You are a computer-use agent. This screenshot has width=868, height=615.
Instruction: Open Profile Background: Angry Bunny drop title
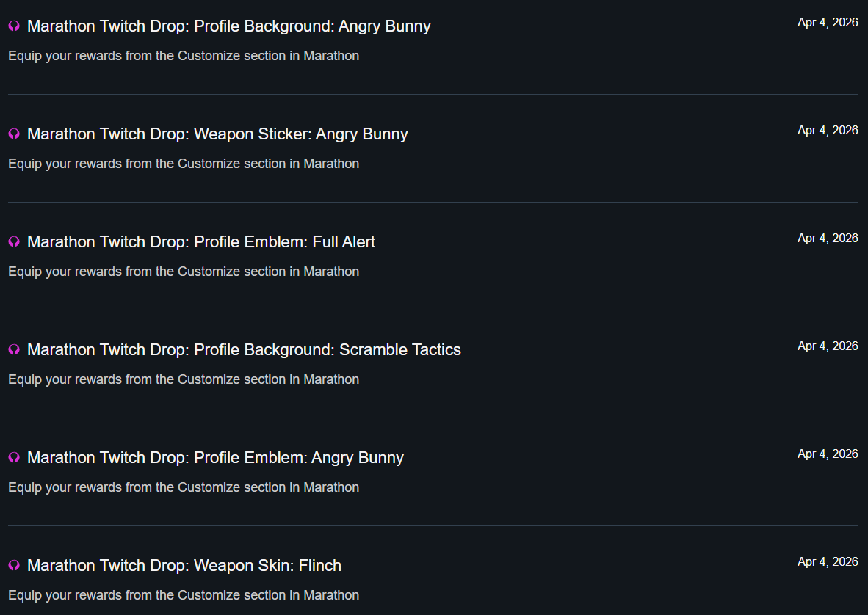click(x=228, y=26)
